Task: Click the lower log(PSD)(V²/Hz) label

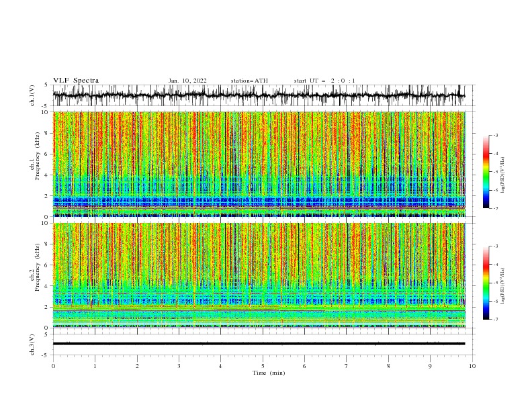Action: [x=503, y=286]
